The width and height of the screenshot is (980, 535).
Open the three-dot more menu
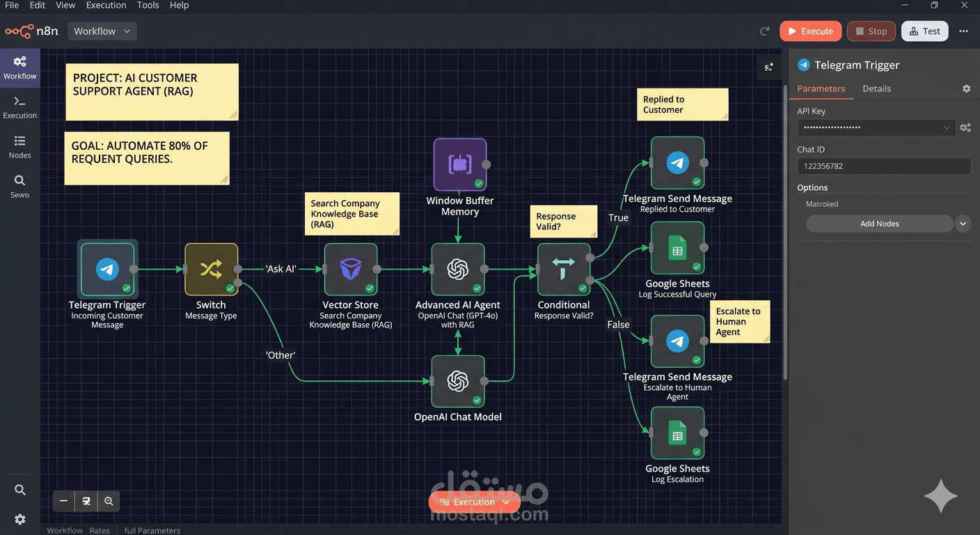(963, 31)
